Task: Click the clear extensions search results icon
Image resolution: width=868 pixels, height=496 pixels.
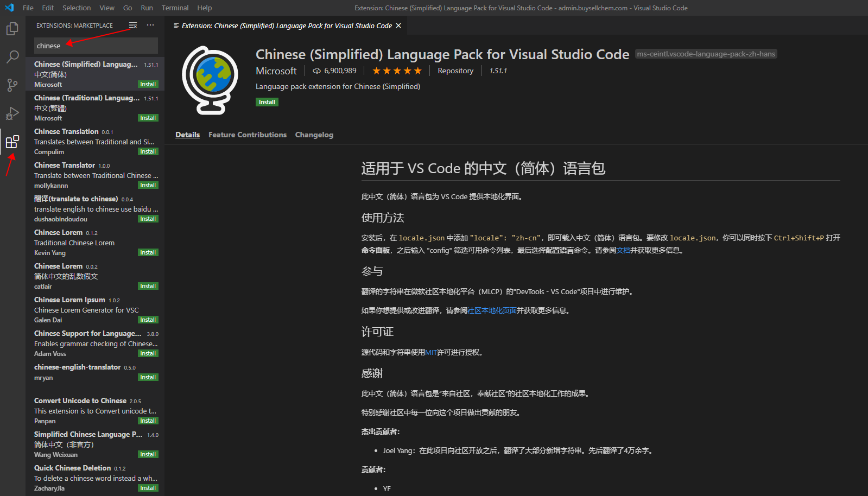Action: pos(133,26)
